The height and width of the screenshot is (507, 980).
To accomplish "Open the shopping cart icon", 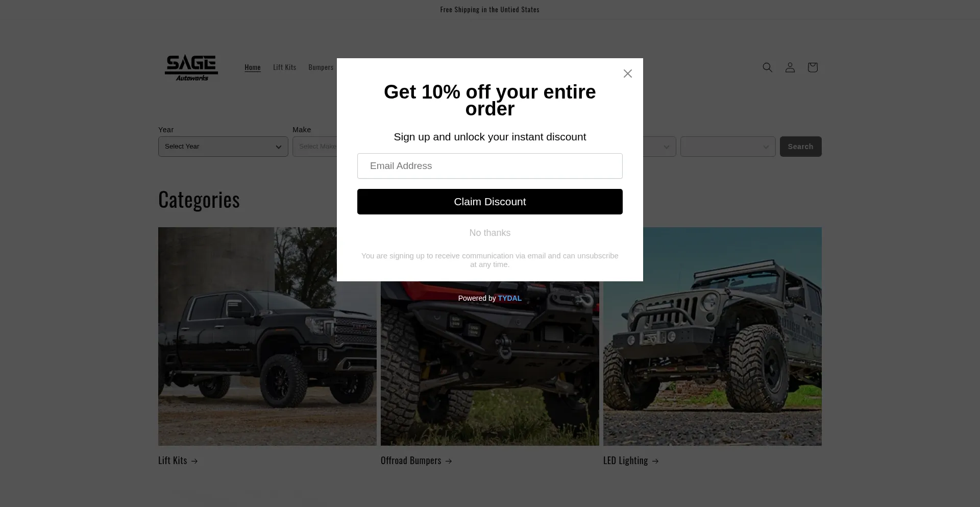I will click(812, 67).
